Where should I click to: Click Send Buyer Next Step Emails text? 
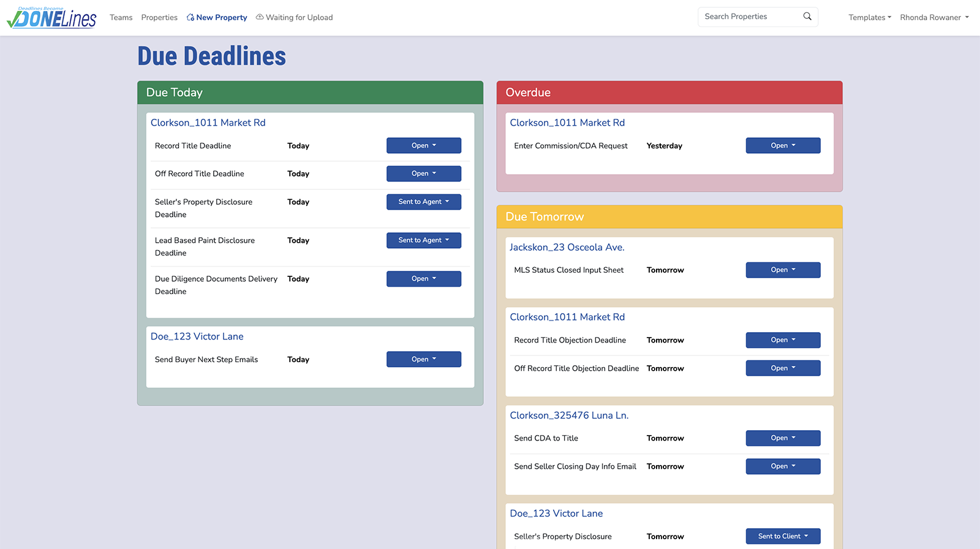coord(206,360)
